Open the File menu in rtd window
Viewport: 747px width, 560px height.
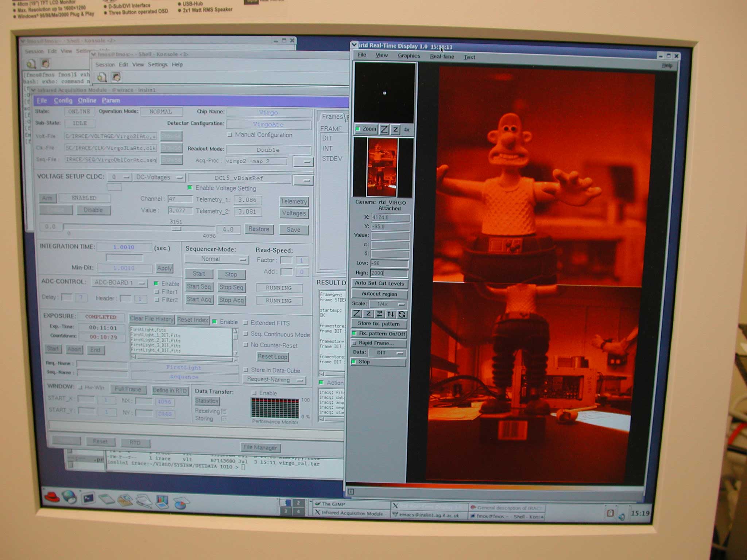coord(362,55)
